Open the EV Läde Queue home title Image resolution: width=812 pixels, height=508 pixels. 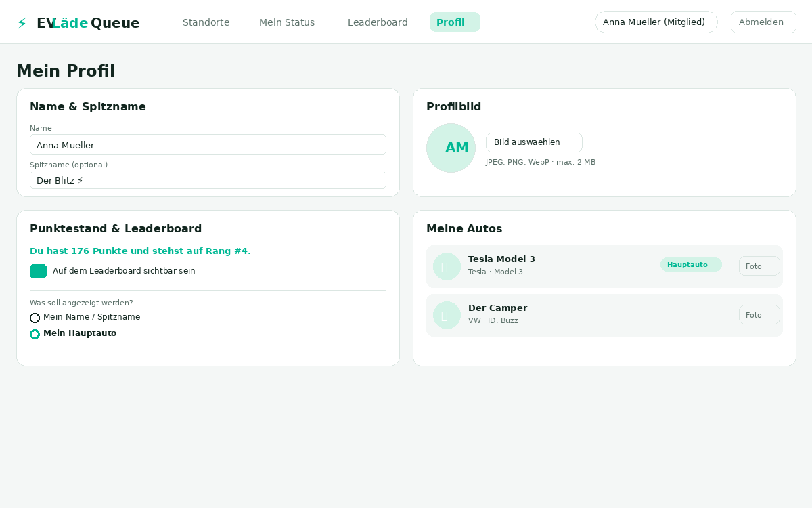click(88, 23)
